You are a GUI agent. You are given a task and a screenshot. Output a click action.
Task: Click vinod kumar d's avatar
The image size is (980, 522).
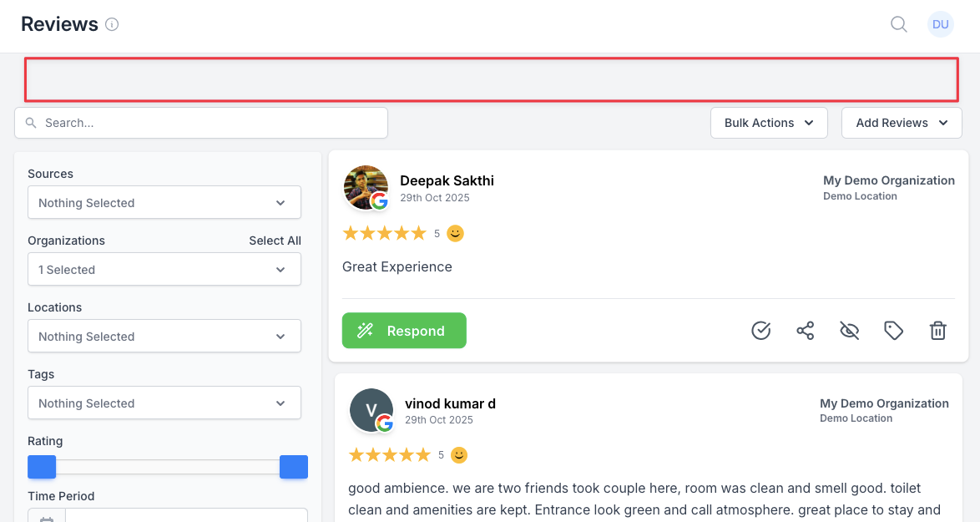pyautogui.click(x=371, y=410)
